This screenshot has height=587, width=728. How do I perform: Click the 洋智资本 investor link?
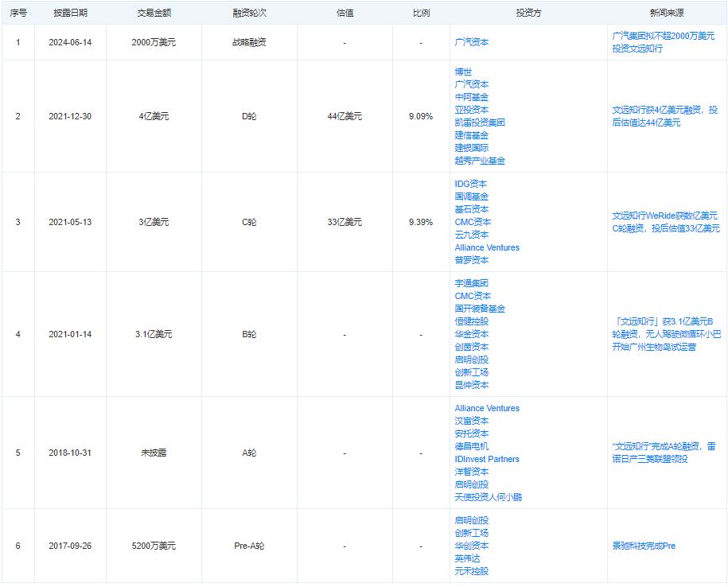click(471, 472)
